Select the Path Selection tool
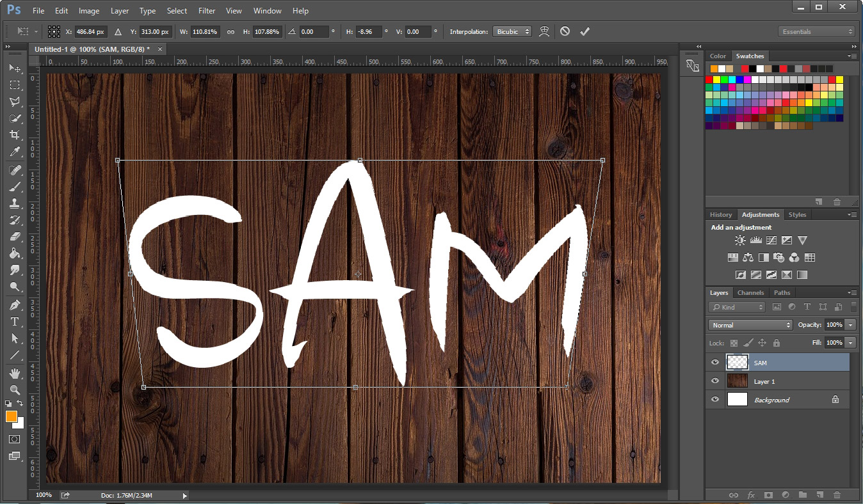863x504 pixels. coord(14,338)
